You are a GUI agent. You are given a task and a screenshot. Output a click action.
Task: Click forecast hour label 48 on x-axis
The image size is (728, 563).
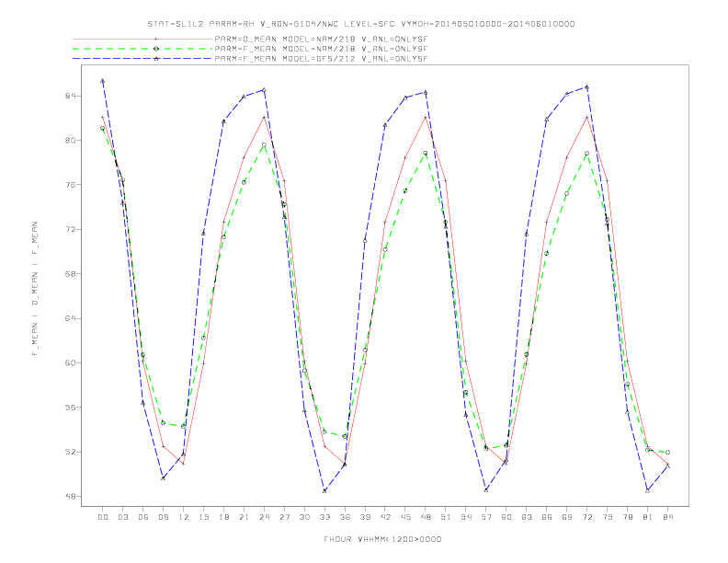[426, 517]
